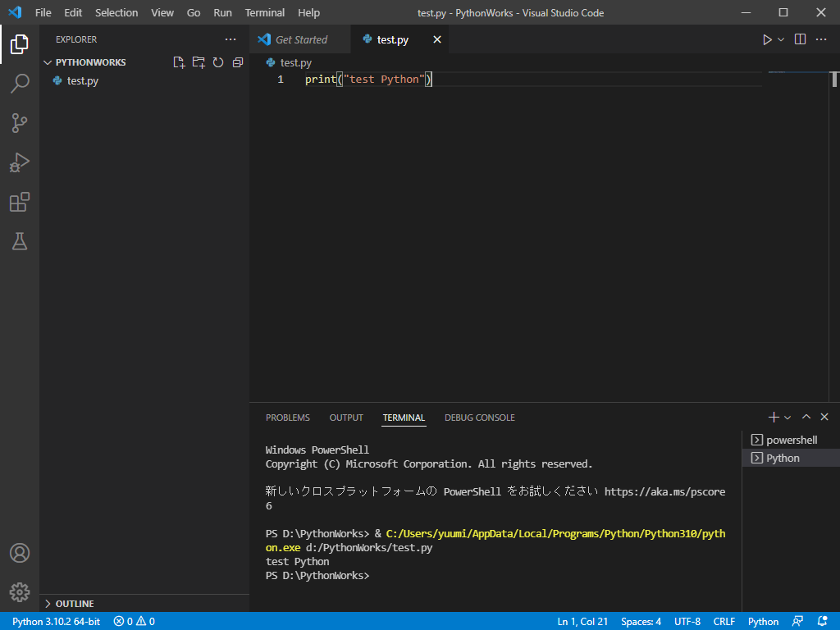840x630 pixels.
Task: Split the editor to the right
Action: 799,39
